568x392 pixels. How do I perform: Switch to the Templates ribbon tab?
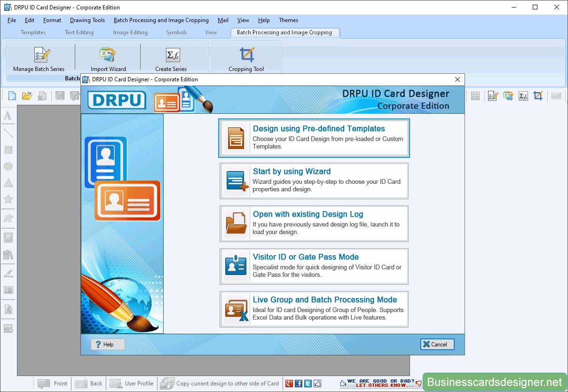coord(33,32)
